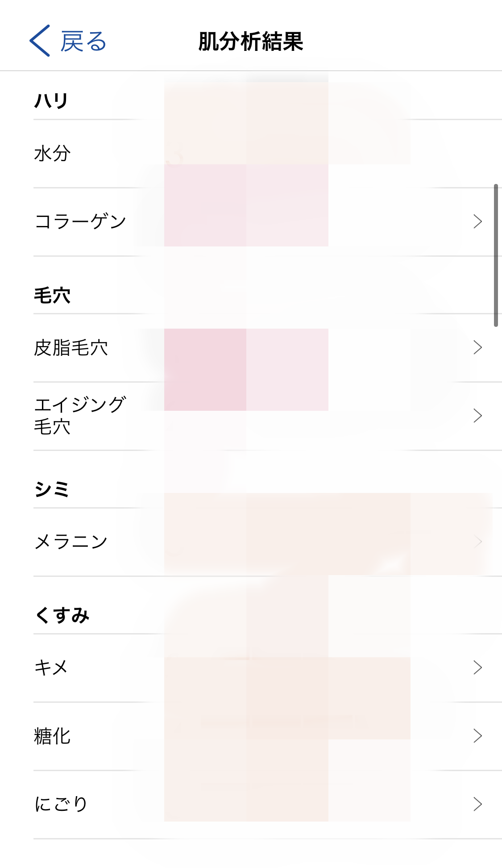Open the 糖化 row

[52, 736]
